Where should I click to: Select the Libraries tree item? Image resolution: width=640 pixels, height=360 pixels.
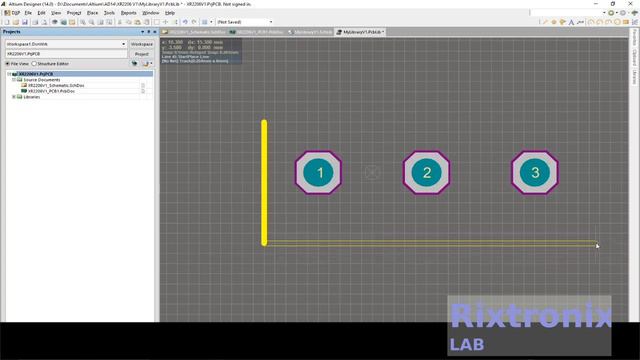(32, 97)
